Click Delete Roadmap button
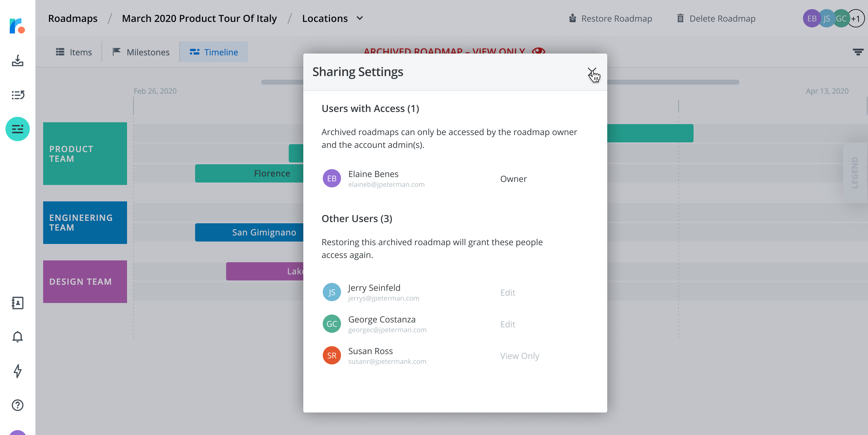Image resolution: width=868 pixels, height=435 pixels. point(716,18)
